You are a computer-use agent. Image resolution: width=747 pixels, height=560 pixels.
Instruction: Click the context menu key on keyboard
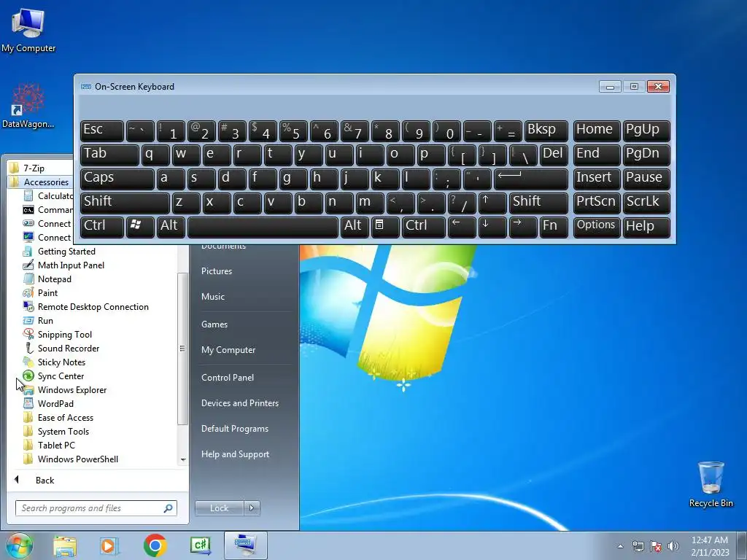(x=385, y=227)
